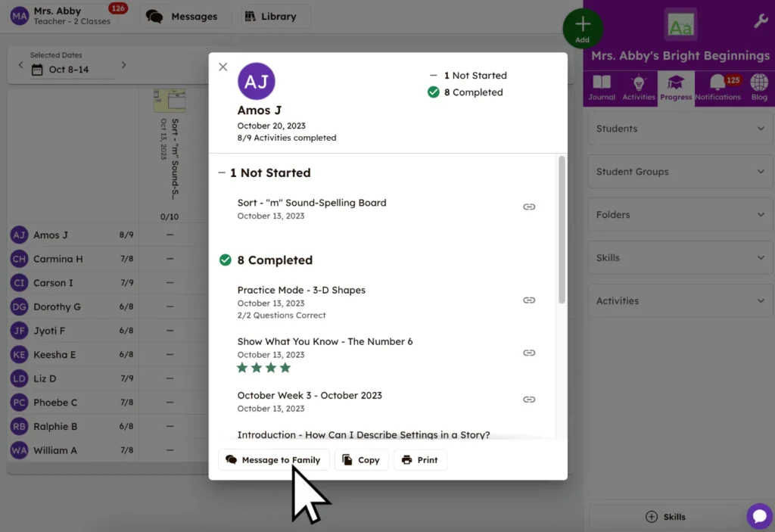
Task: Click the four-star rating
Action: (263, 367)
